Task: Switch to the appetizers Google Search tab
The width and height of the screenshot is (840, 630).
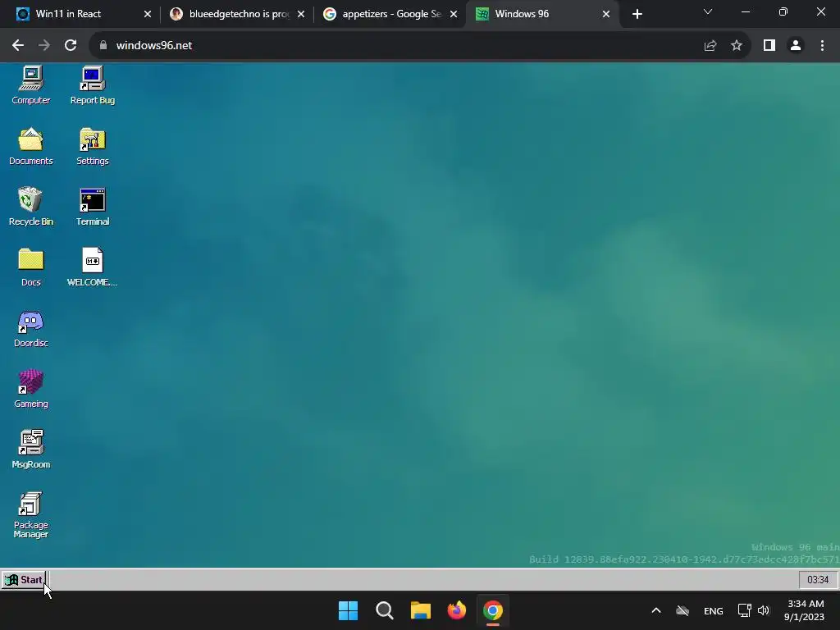Action: point(390,14)
